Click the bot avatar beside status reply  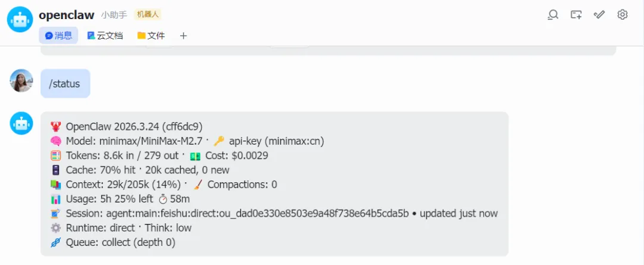(x=21, y=123)
